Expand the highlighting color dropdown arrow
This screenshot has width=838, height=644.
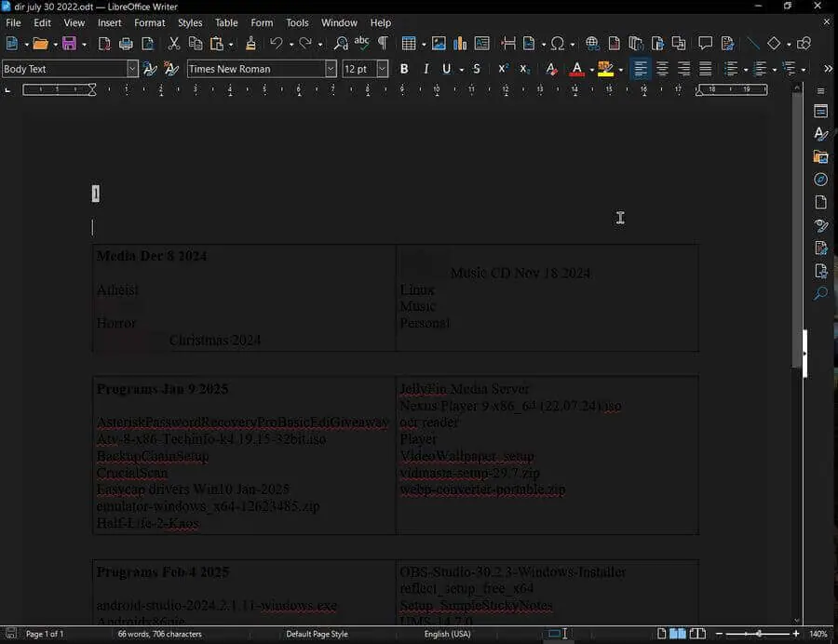pos(620,70)
